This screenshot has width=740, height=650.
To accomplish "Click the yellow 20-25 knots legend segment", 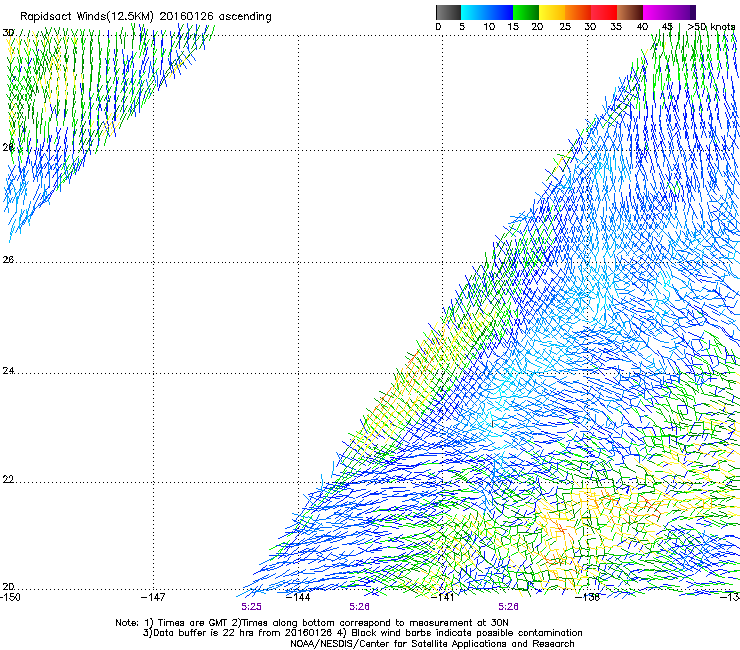I will [552, 12].
